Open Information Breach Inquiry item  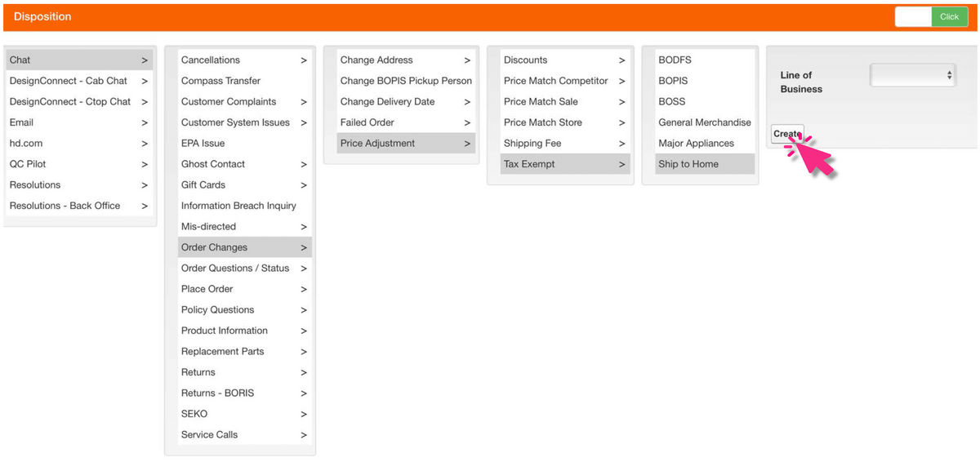(x=238, y=206)
